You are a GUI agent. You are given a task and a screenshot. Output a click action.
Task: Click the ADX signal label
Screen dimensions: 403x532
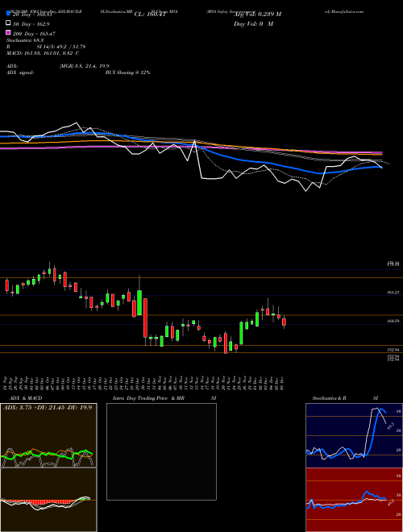tap(20, 73)
